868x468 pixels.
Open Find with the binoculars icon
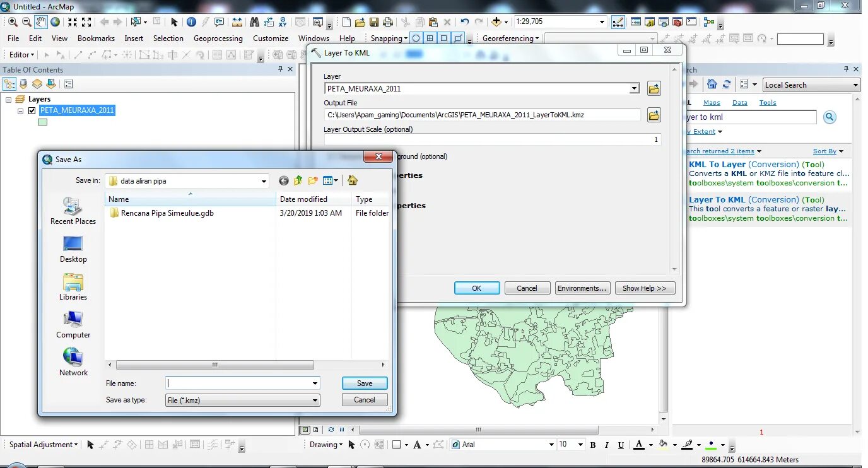[254, 22]
